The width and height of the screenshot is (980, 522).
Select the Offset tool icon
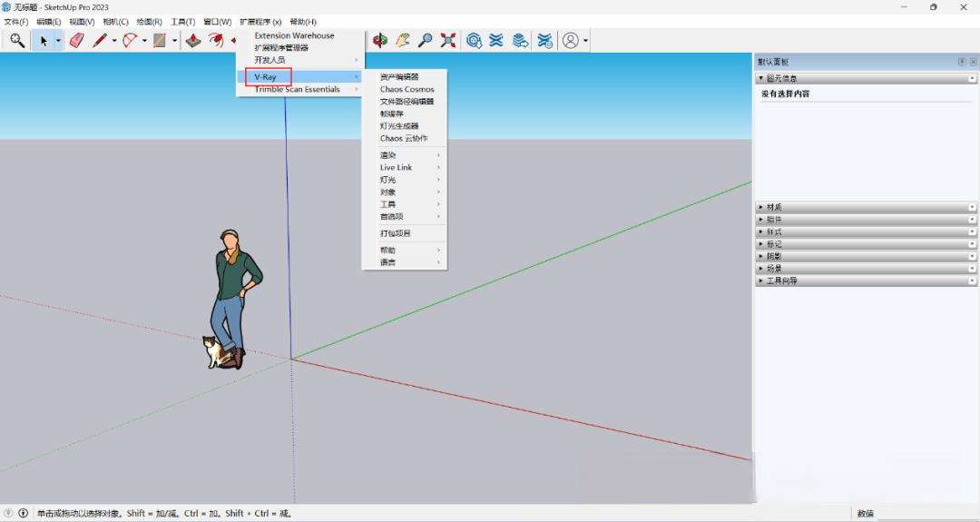tap(216, 41)
